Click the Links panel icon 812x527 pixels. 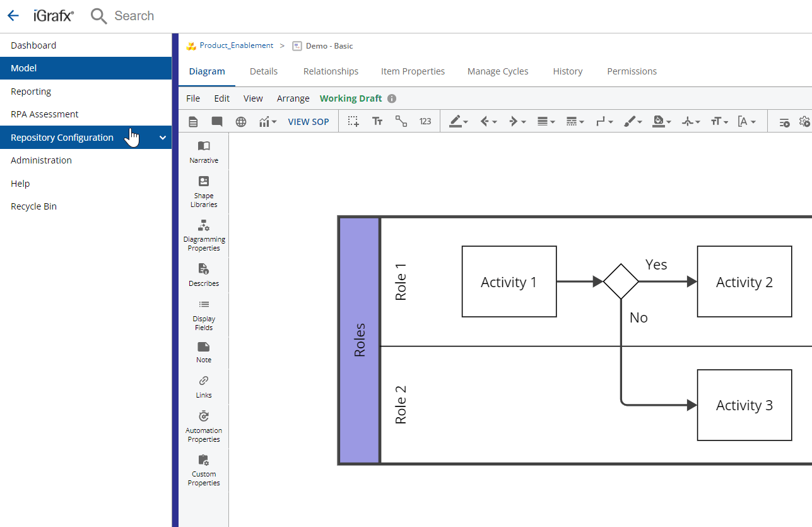click(204, 386)
